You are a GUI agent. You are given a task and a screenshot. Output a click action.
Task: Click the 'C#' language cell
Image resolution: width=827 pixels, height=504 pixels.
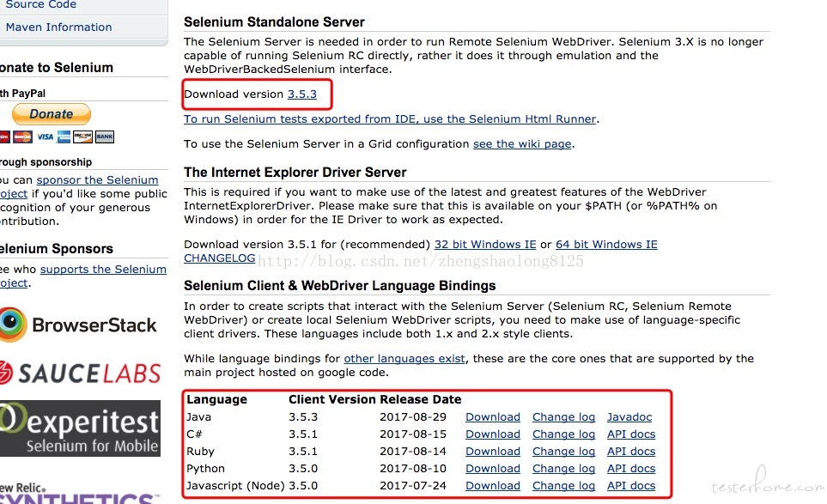click(194, 434)
